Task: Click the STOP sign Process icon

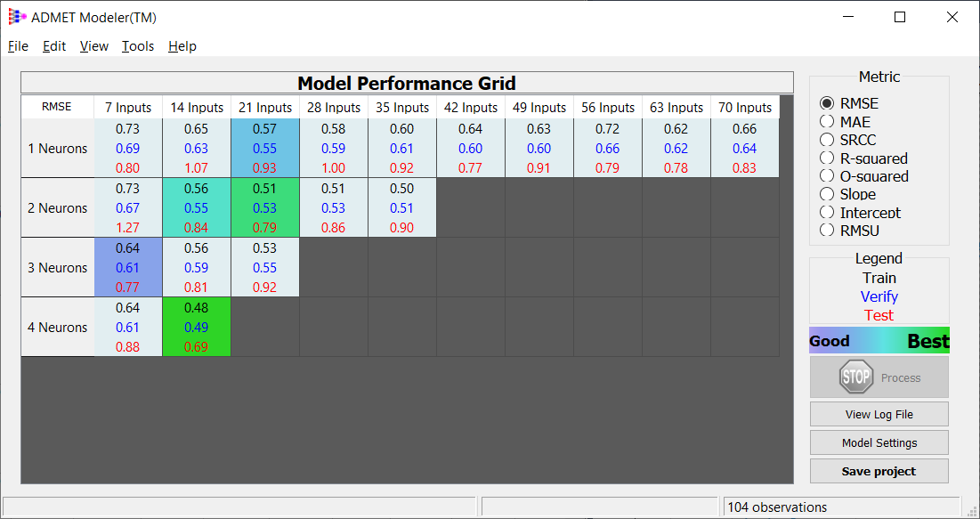Action: click(x=855, y=377)
